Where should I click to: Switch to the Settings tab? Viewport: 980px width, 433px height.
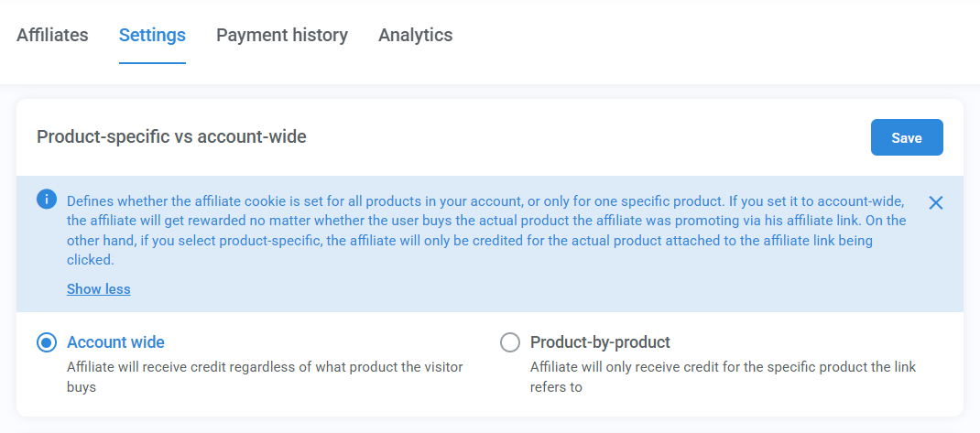click(153, 35)
